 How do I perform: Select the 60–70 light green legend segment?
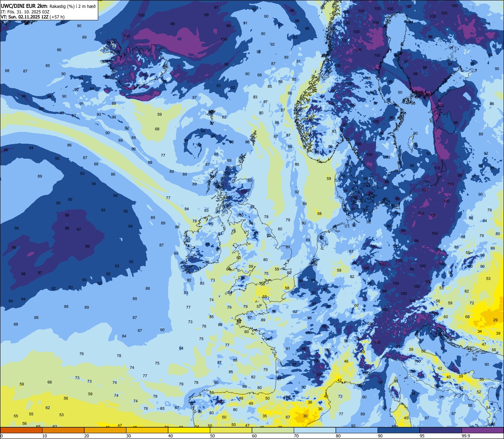click(273, 430)
